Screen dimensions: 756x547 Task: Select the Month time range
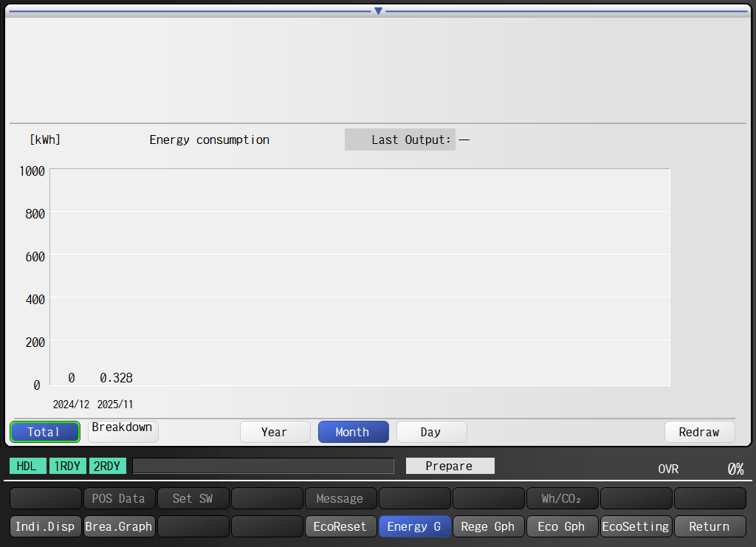[353, 432]
